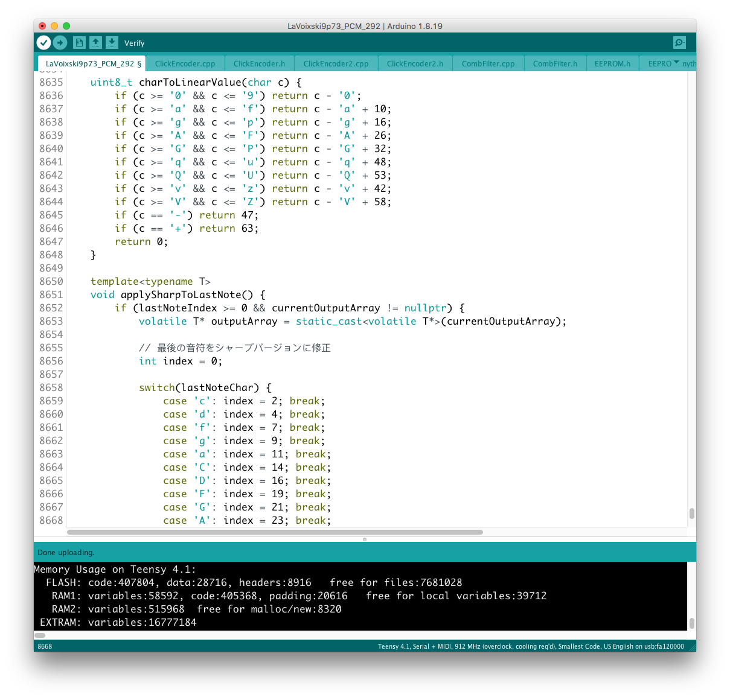The height and width of the screenshot is (700, 730).
Task: Open the ClickEncoder.h tab
Action: [x=259, y=63]
